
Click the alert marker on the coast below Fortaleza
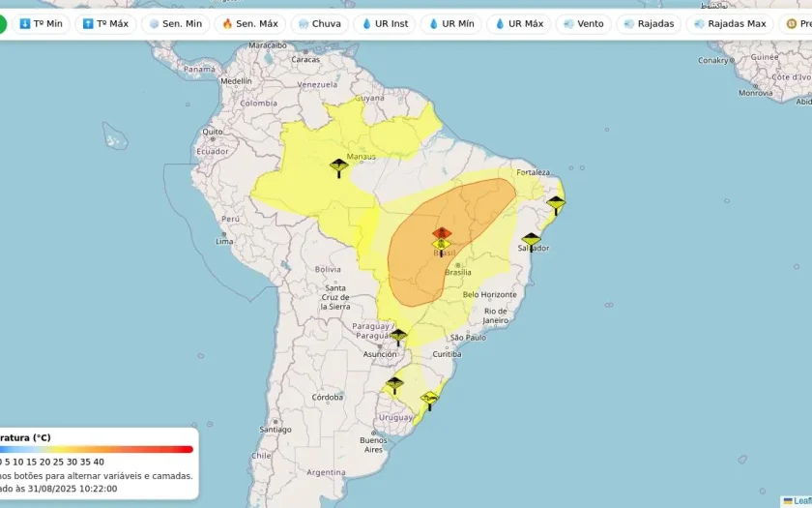click(x=556, y=205)
